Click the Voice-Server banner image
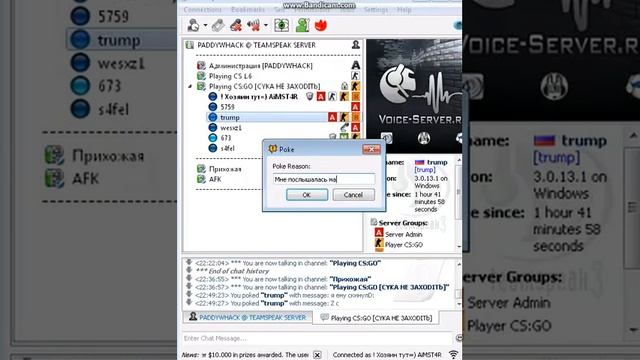 (414, 96)
